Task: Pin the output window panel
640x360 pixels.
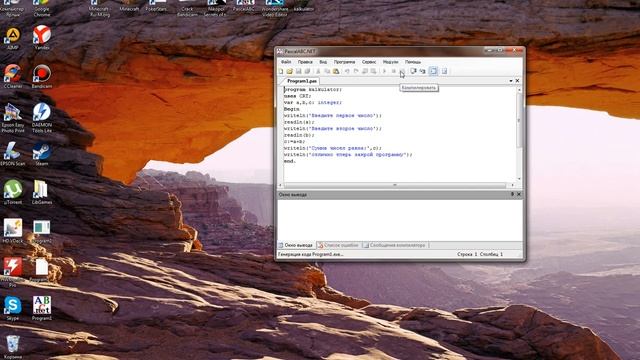Action: click(x=512, y=194)
